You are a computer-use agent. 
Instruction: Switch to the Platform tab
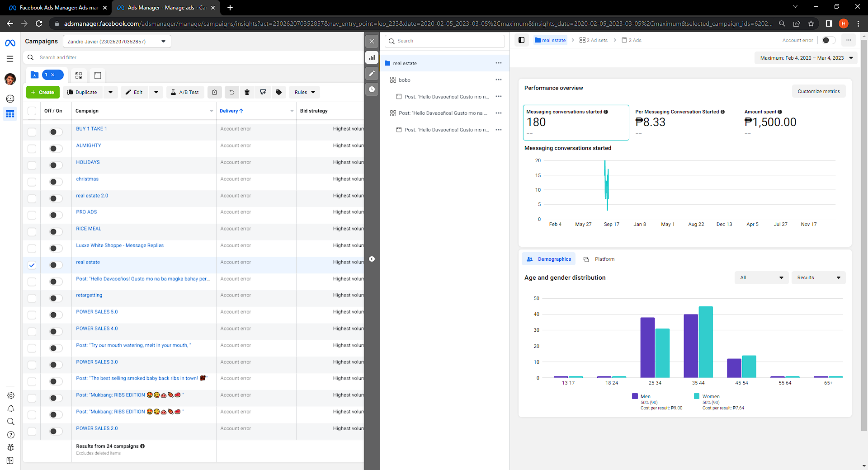[x=599, y=259]
